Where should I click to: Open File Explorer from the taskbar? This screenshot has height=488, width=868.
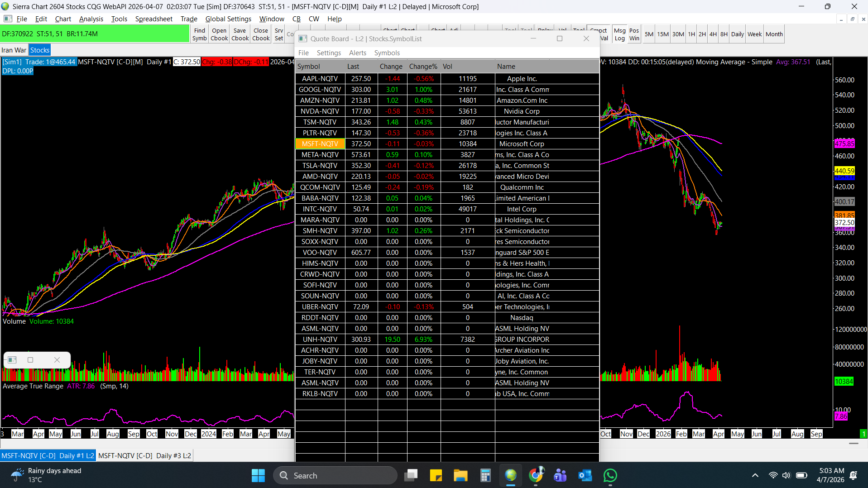460,475
